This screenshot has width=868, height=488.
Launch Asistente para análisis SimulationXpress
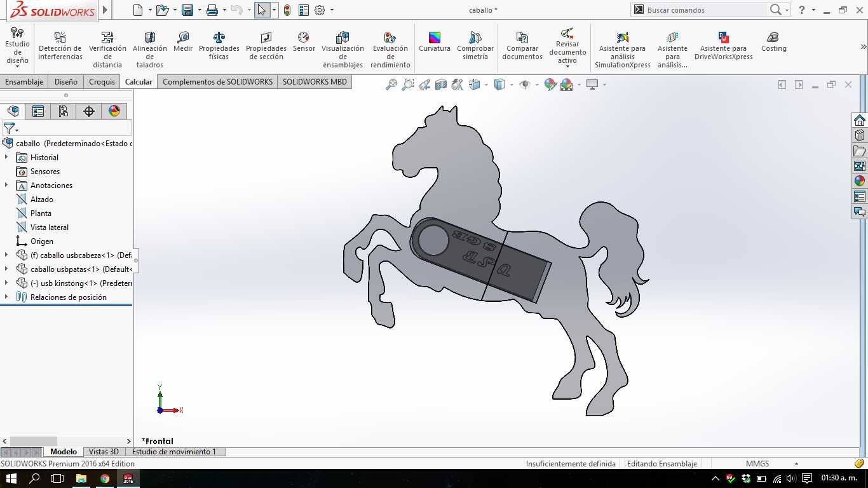coord(623,50)
